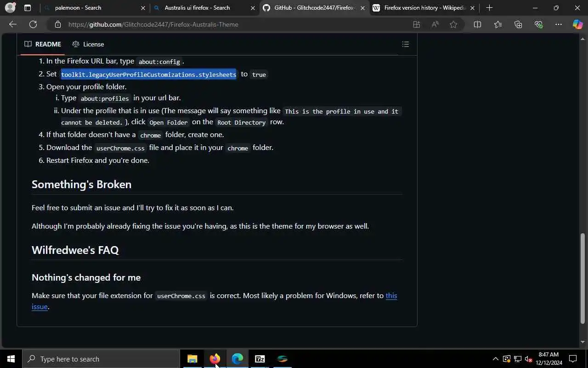Refresh the current page
This screenshot has width=588, height=368.
tap(33, 24)
